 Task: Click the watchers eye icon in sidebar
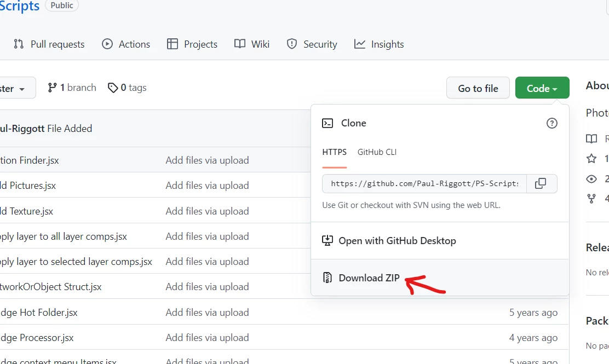click(591, 179)
